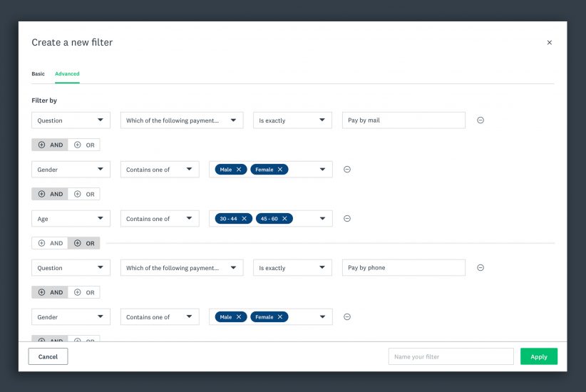
Task: Click the Pay by phone value field
Action: pos(403,267)
